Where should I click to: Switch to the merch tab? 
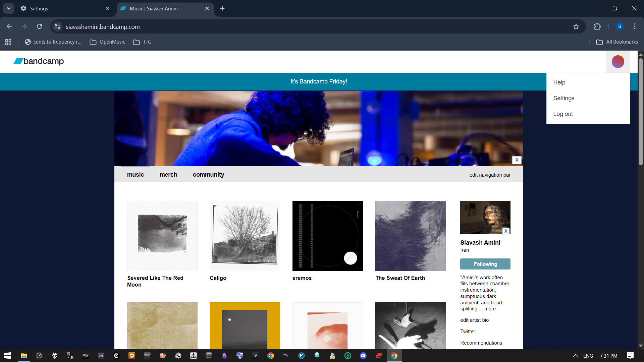coord(168,175)
